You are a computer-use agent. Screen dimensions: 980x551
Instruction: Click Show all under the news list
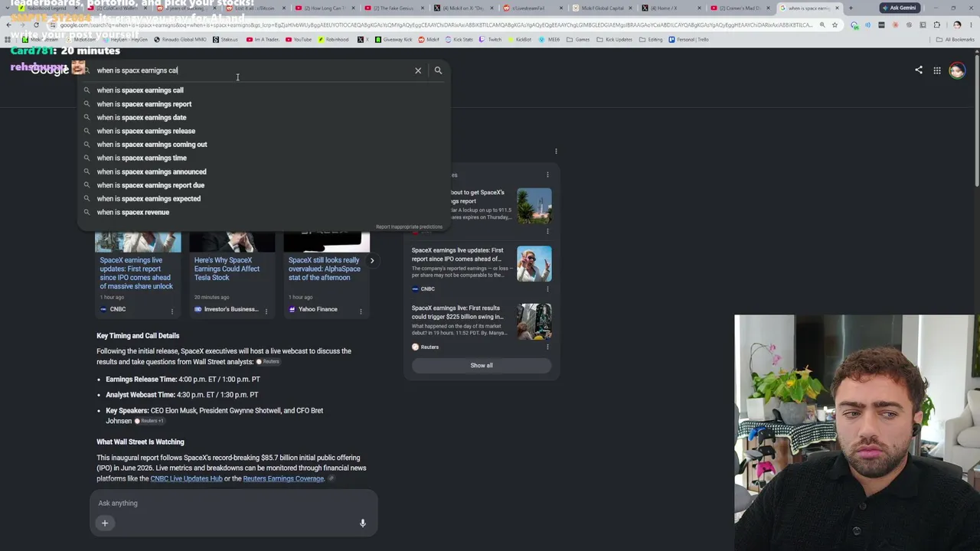(482, 365)
